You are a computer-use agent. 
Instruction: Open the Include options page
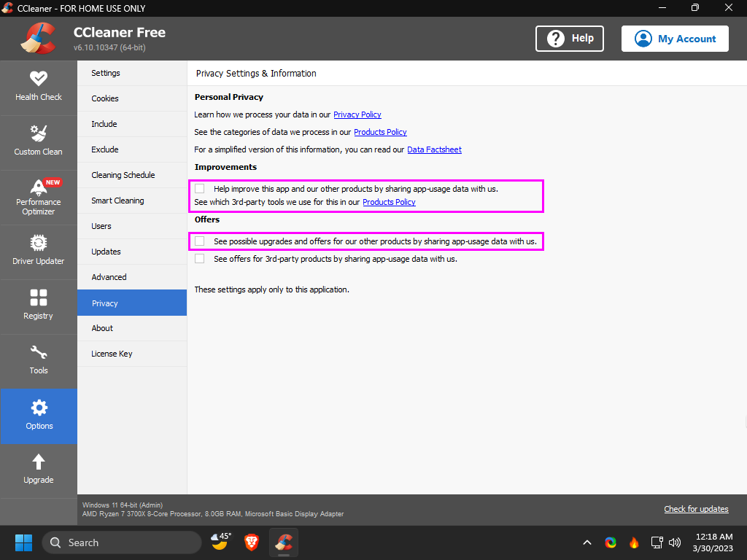[132, 124]
